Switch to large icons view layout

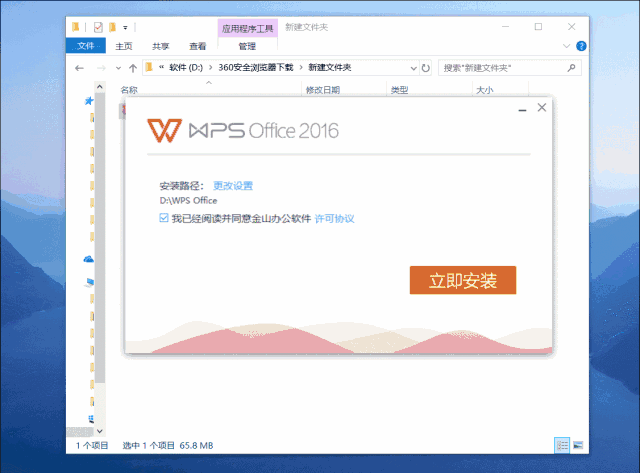(x=578, y=445)
